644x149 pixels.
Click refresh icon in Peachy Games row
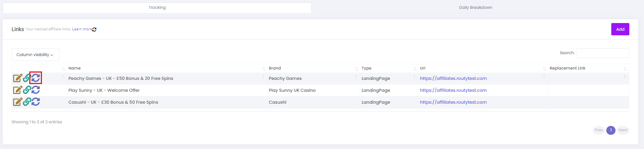tap(35, 78)
